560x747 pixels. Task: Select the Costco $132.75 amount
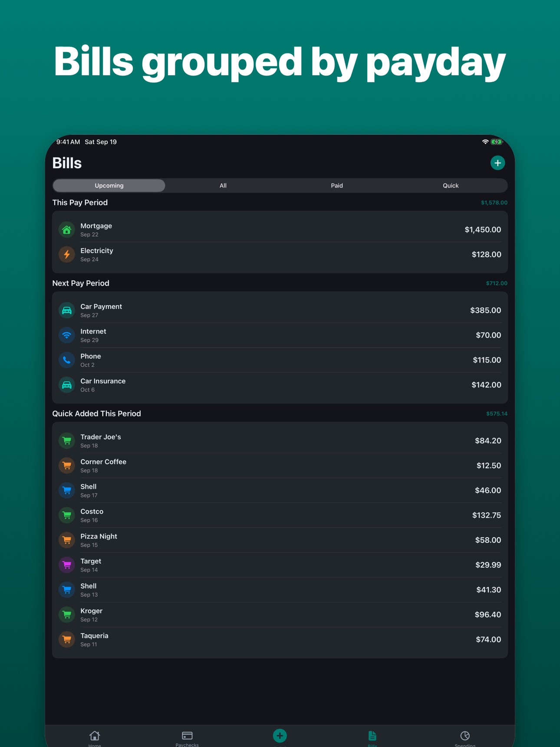tap(486, 515)
